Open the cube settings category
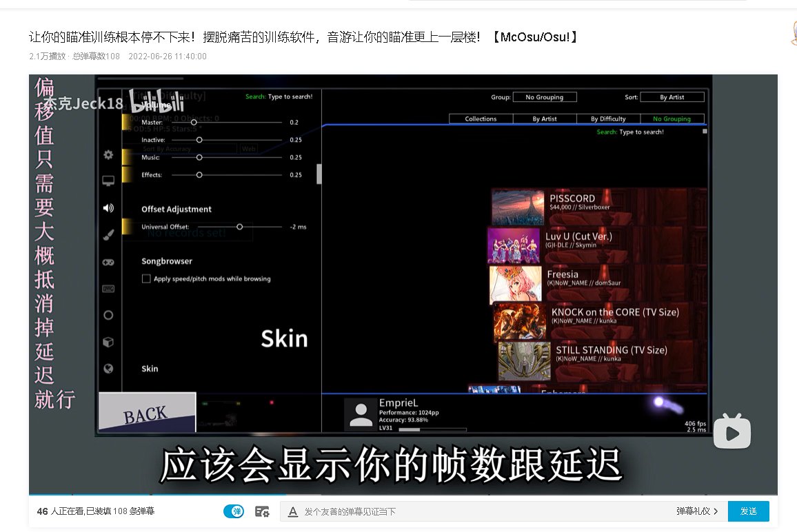797x532 pixels. (108, 342)
